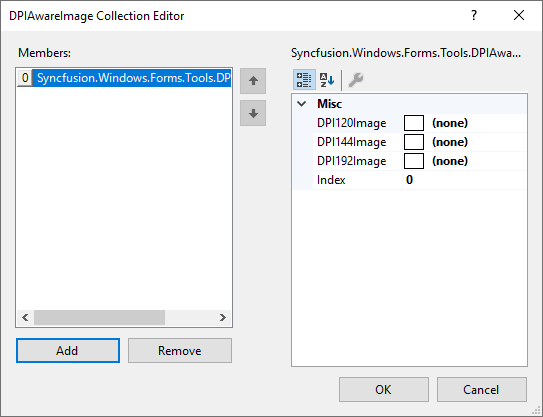
Task: Select the Misc category header
Action: 410,104
